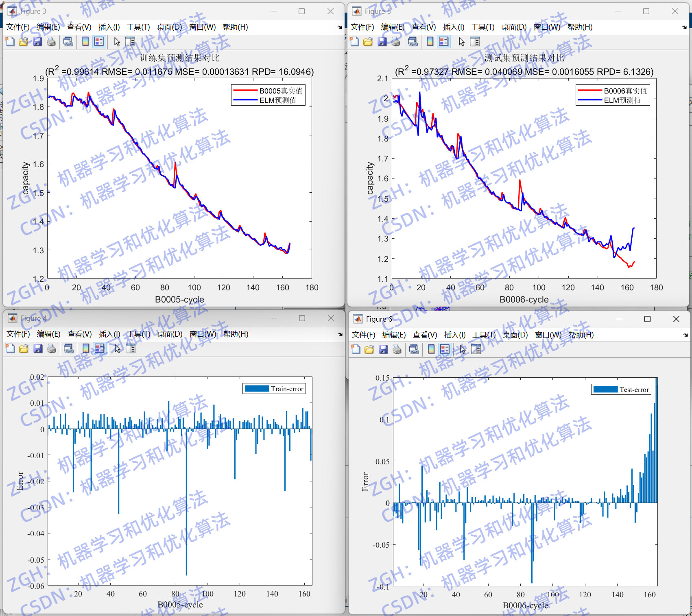Dock Figure 4 using menu bar arrow
This screenshot has width=692, height=616.
click(x=340, y=334)
